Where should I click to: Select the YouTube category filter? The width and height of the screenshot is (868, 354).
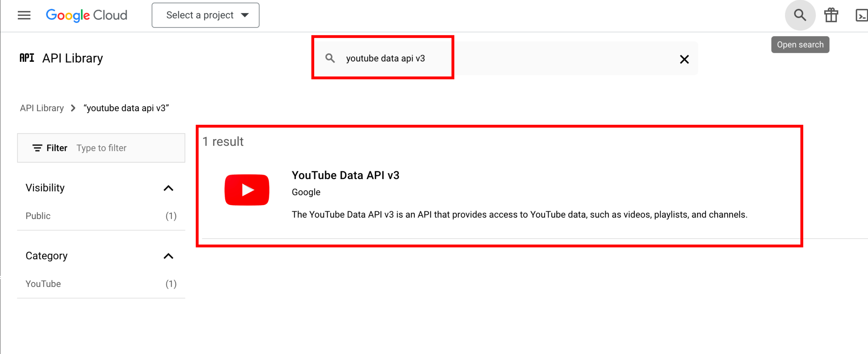pos(43,284)
